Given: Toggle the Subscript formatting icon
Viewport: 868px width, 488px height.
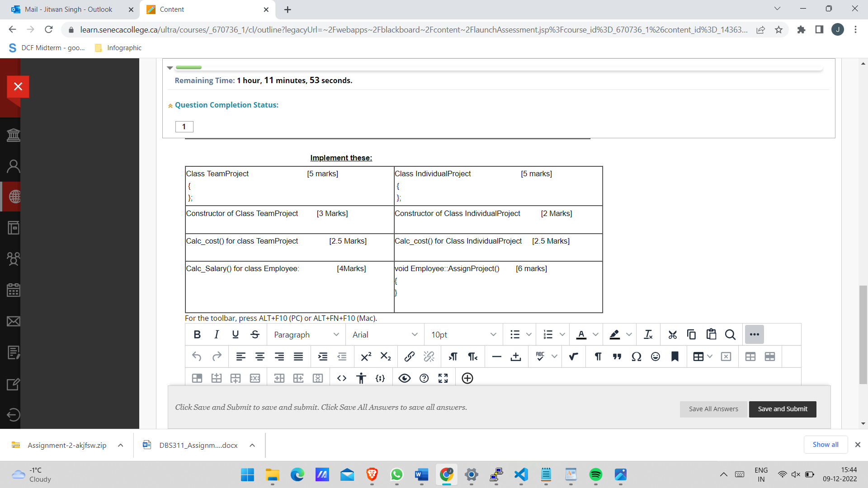Looking at the screenshot, I should coord(386,356).
